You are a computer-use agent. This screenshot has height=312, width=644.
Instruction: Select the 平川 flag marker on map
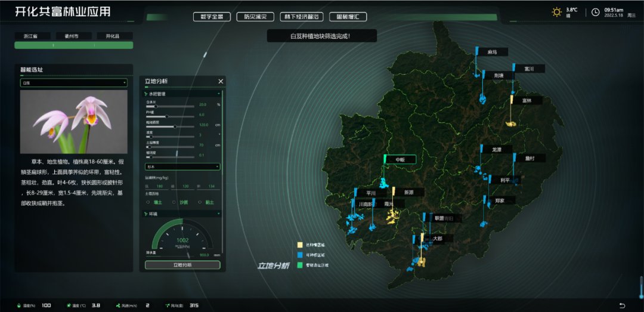point(355,192)
